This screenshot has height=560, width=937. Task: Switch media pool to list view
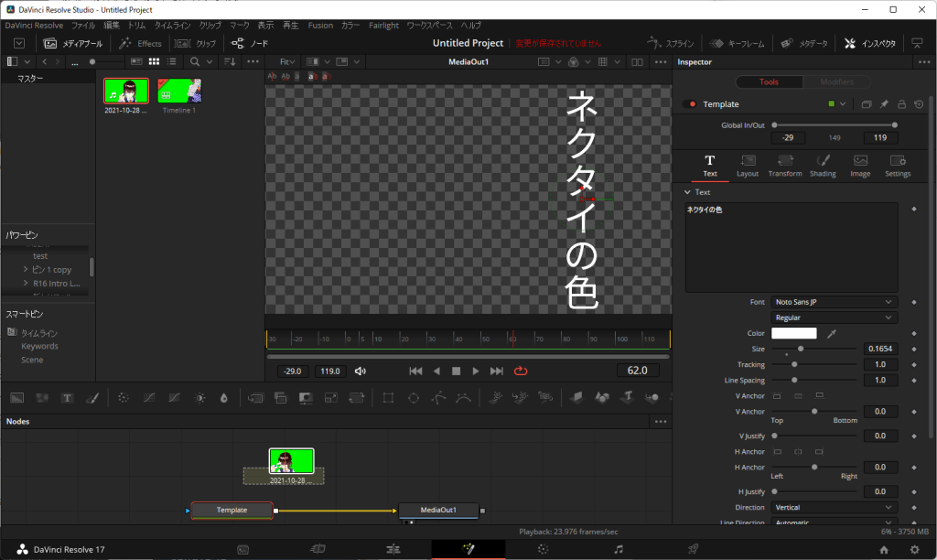coord(172,61)
